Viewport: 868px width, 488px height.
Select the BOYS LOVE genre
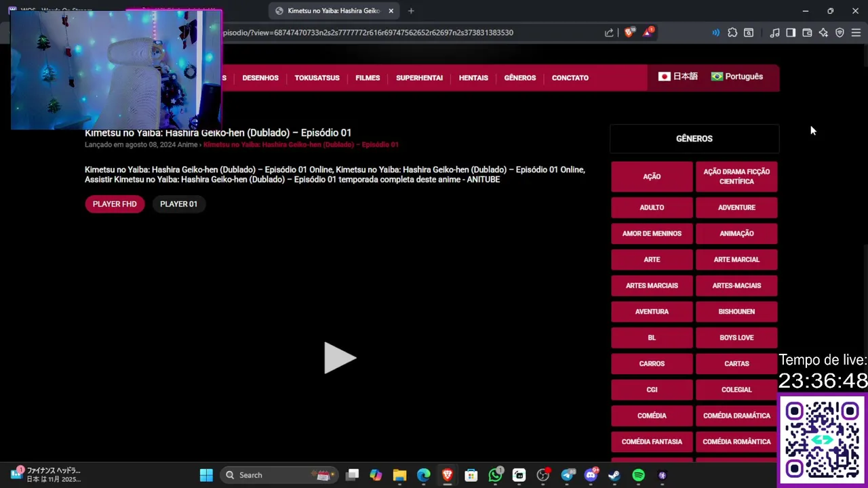(x=736, y=338)
